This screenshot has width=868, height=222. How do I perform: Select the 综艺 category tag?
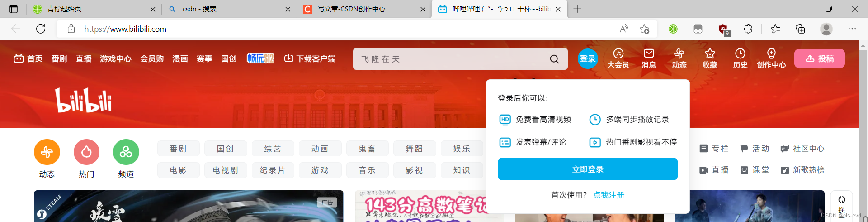pos(273,149)
